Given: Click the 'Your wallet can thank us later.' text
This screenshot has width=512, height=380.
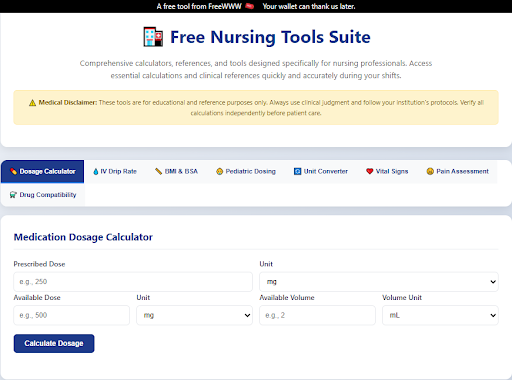Looking at the screenshot, I should click(x=309, y=6).
